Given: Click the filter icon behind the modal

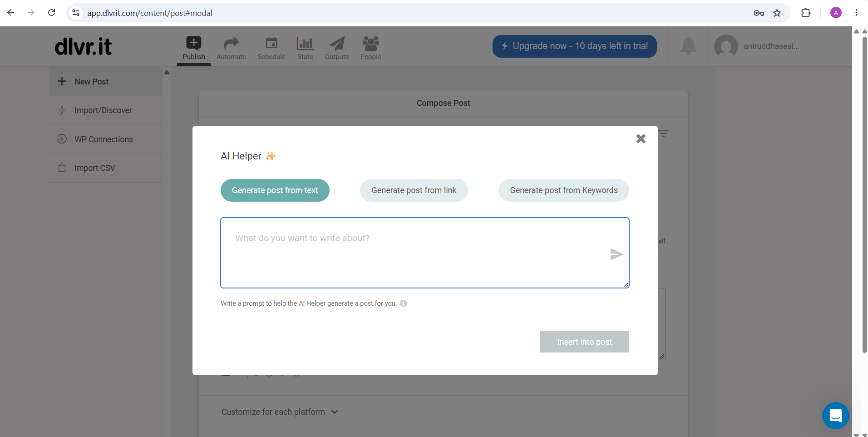Looking at the screenshot, I should coord(664,134).
